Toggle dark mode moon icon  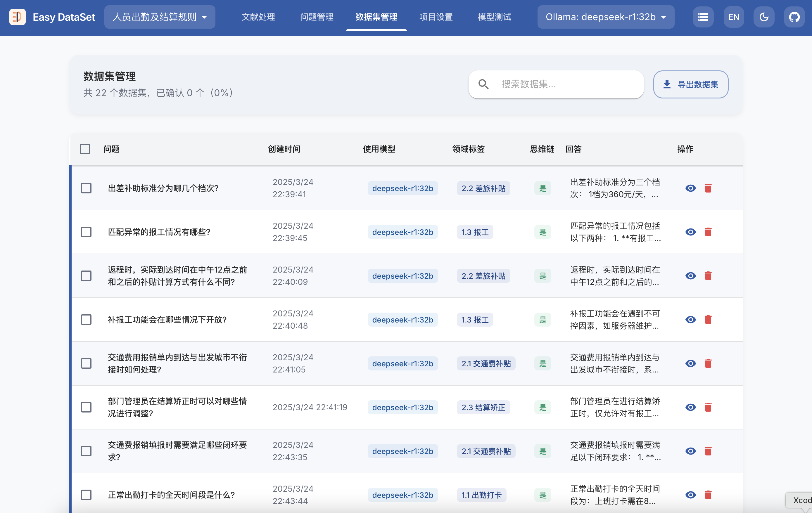pyautogui.click(x=764, y=17)
